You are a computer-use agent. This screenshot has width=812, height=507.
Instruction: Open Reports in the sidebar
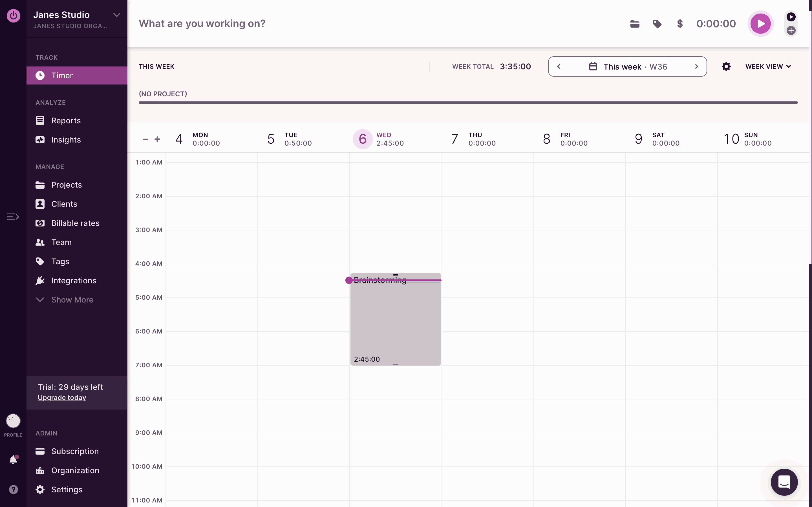point(66,121)
